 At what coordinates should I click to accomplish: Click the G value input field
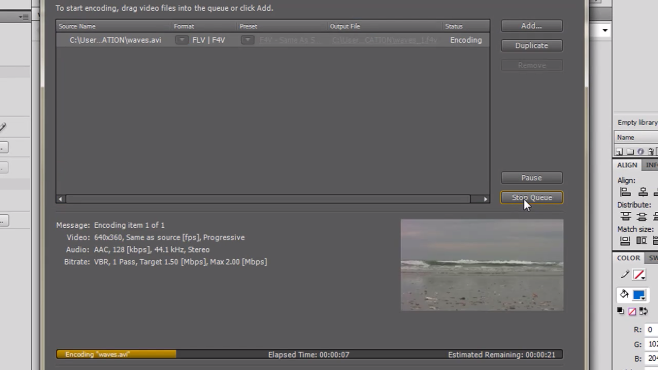tap(651, 344)
